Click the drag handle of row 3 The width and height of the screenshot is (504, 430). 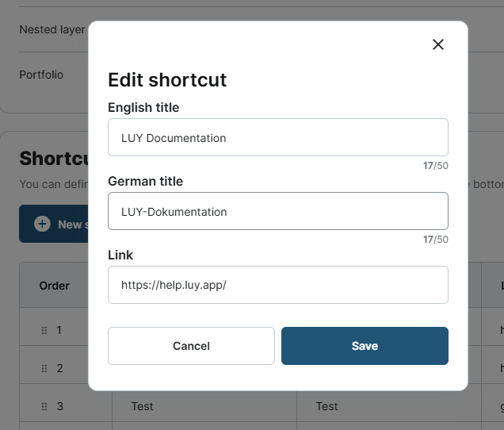[x=44, y=406]
